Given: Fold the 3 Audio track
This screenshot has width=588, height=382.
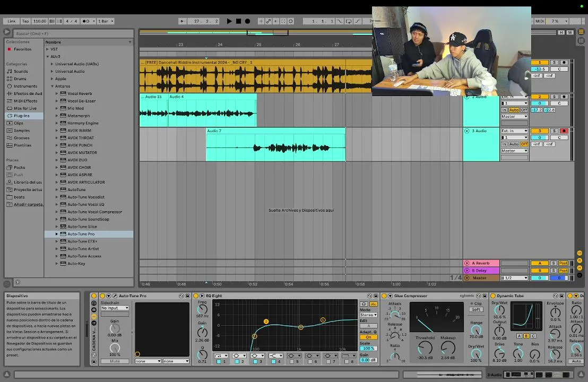Looking at the screenshot, I should coord(467,131).
